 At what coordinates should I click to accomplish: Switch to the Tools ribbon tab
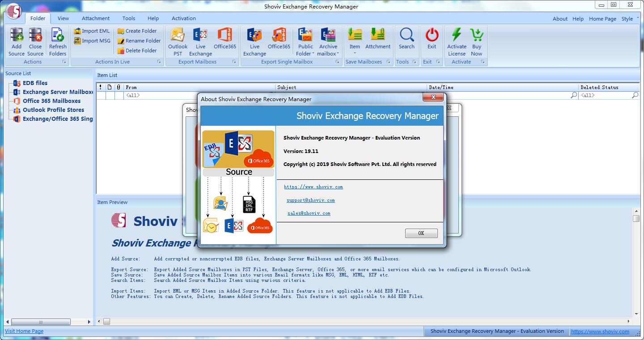[x=129, y=18]
